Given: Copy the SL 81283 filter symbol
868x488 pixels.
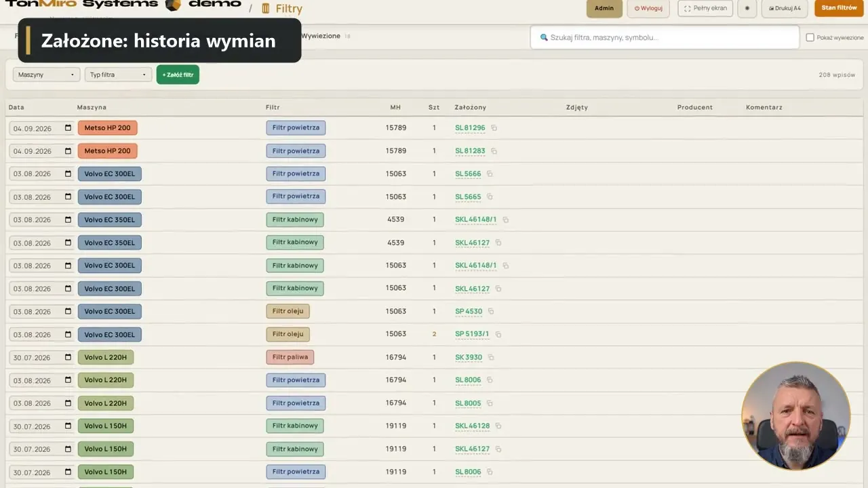Looking at the screenshot, I should click(494, 151).
